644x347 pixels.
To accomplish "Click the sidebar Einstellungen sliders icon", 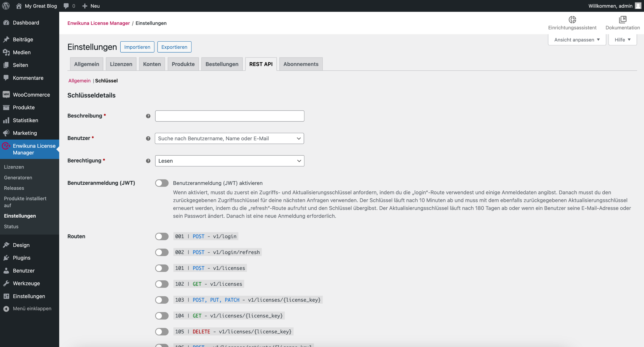I will (x=6, y=296).
